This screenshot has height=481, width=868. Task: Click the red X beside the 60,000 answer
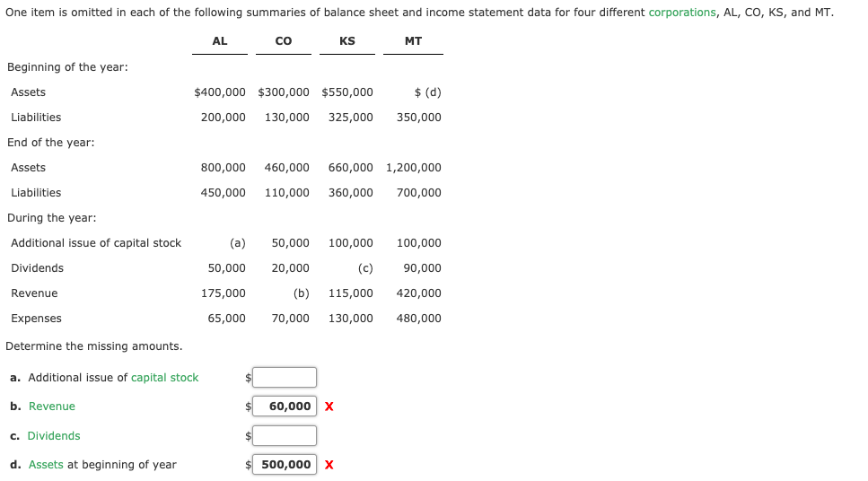click(x=329, y=407)
